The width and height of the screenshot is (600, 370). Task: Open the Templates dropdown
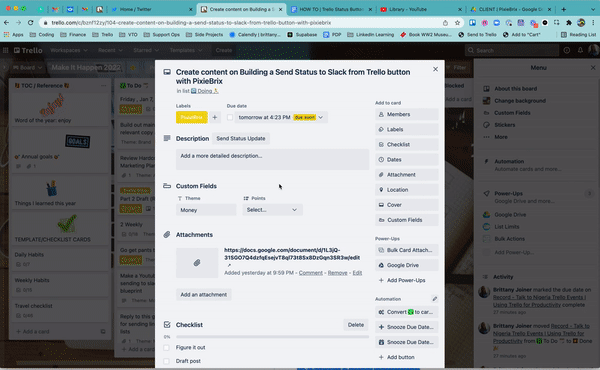coord(185,50)
